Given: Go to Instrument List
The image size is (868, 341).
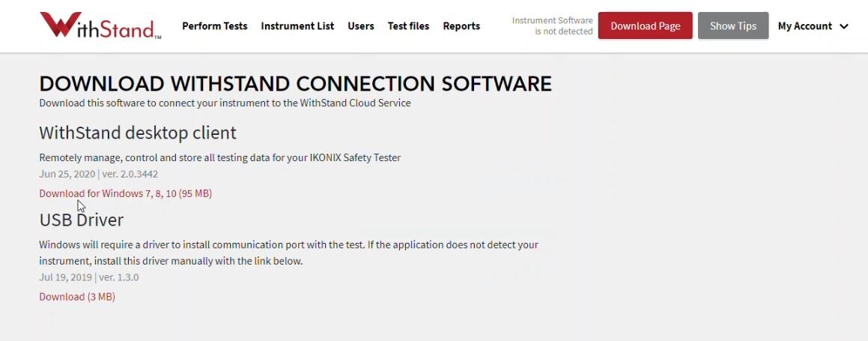Looking at the screenshot, I should pos(297,26).
